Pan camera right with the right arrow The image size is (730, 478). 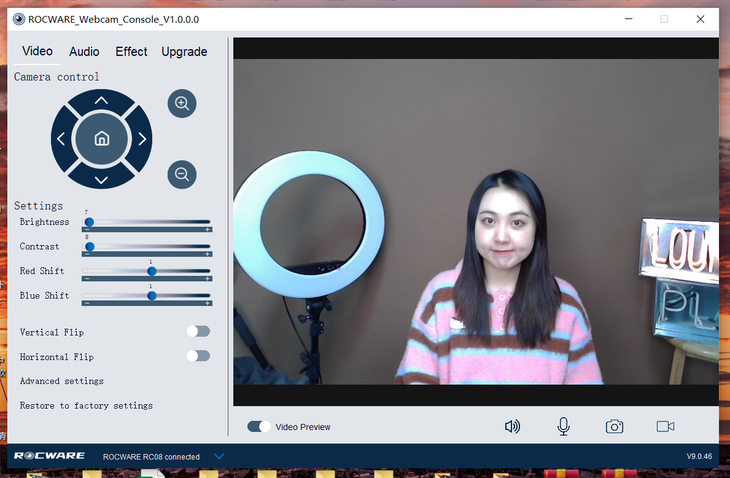point(141,139)
